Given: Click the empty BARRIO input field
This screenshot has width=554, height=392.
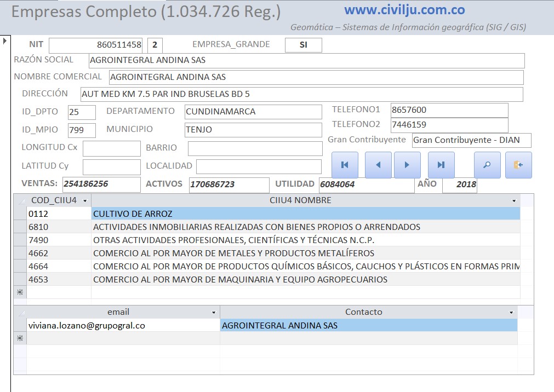Looking at the screenshot, I should point(255,148).
